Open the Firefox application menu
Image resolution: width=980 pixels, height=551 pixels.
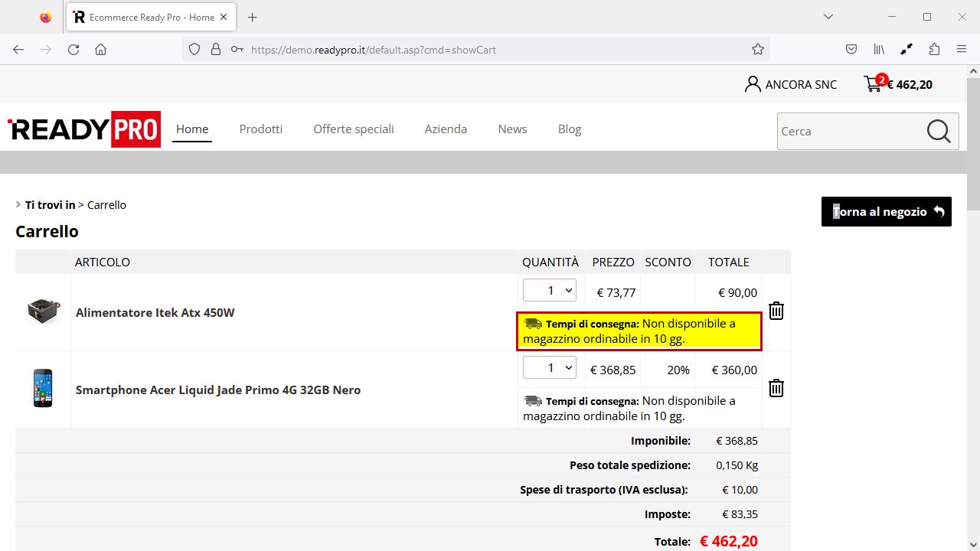962,50
